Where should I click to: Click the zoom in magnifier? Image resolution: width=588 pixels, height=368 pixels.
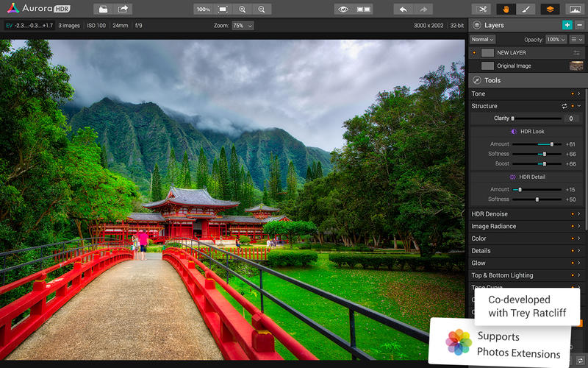pos(243,9)
